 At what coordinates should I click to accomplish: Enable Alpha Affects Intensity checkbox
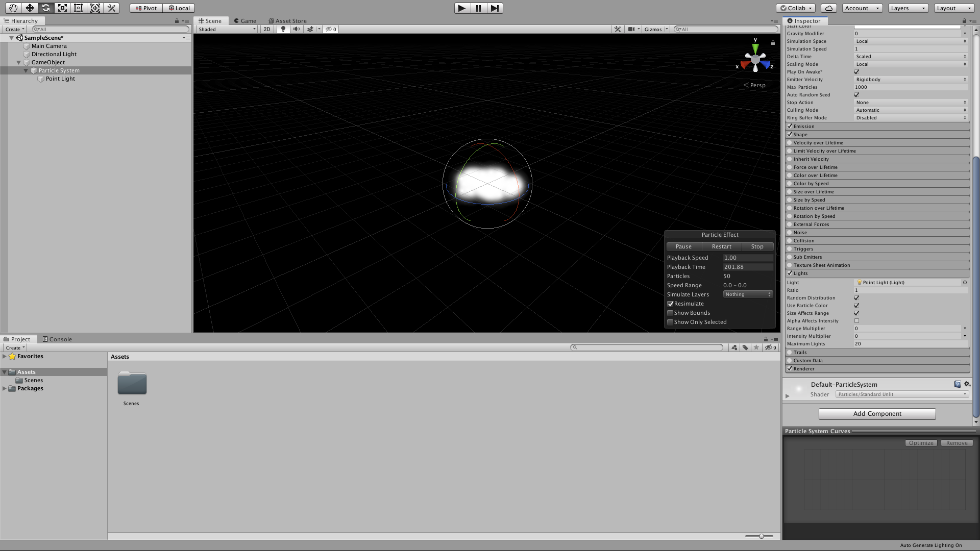[x=856, y=321]
